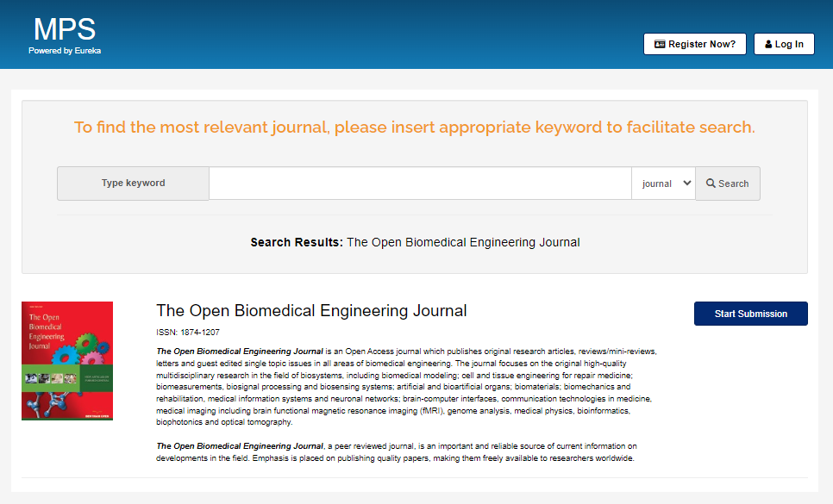Screen dimensions: 833x504
Task: Focus the keyword search input field
Action: point(420,184)
